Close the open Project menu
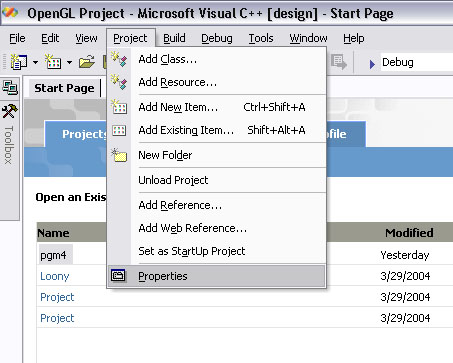453x363 pixels. pos(130,38)
